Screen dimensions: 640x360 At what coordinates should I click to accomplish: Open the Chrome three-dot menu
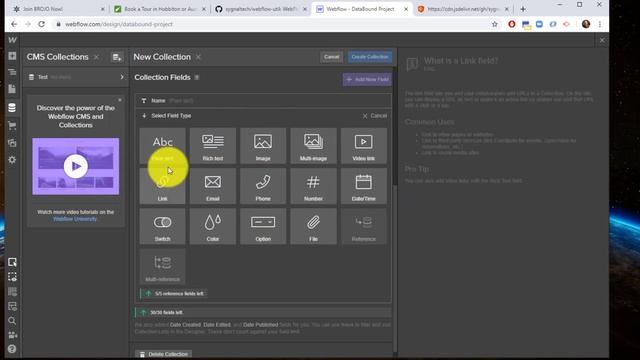600,24
